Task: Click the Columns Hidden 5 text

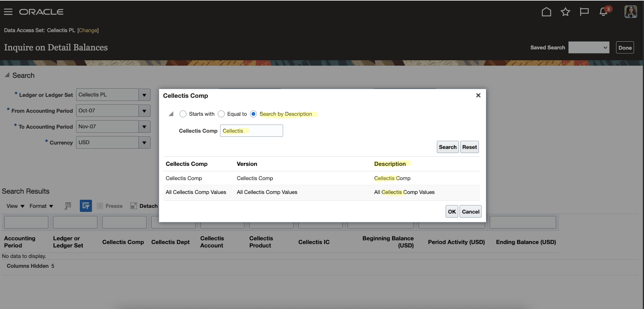Action: click(x=30, y=266)
